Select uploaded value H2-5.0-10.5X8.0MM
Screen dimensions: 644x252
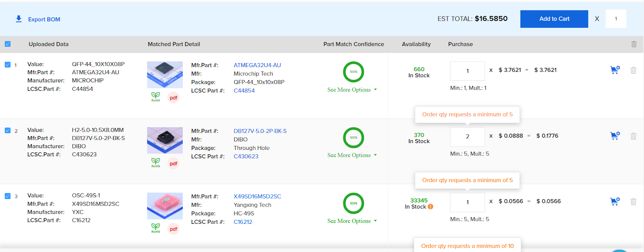click(x=98, y=130)
